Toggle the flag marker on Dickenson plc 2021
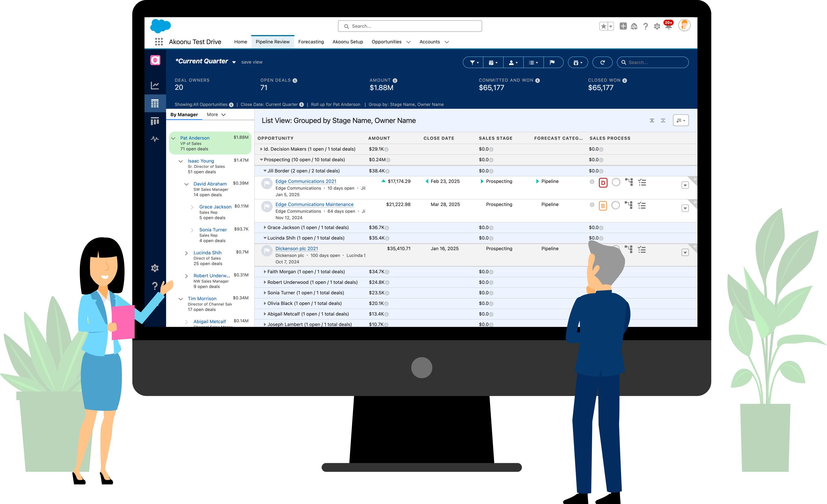 tap(267, 251)
